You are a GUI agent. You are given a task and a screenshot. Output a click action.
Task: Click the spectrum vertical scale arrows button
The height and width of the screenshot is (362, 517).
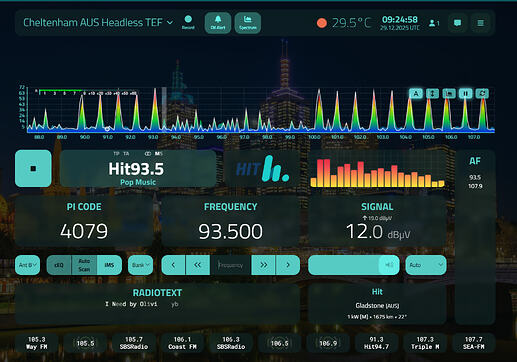432,94
